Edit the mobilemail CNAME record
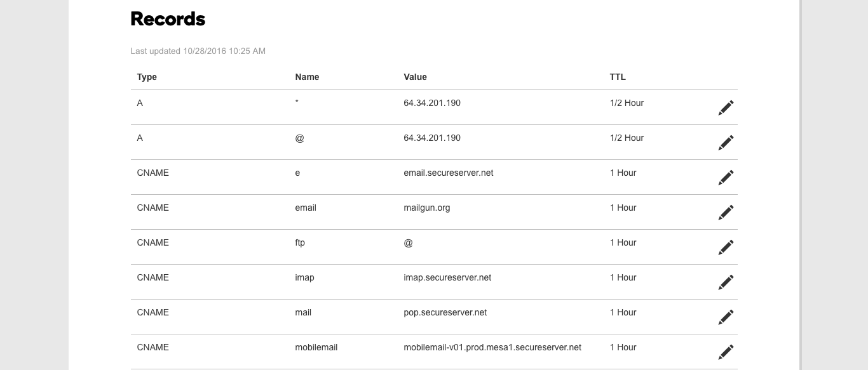The image size is (868, 370). [x=726, y=352]
